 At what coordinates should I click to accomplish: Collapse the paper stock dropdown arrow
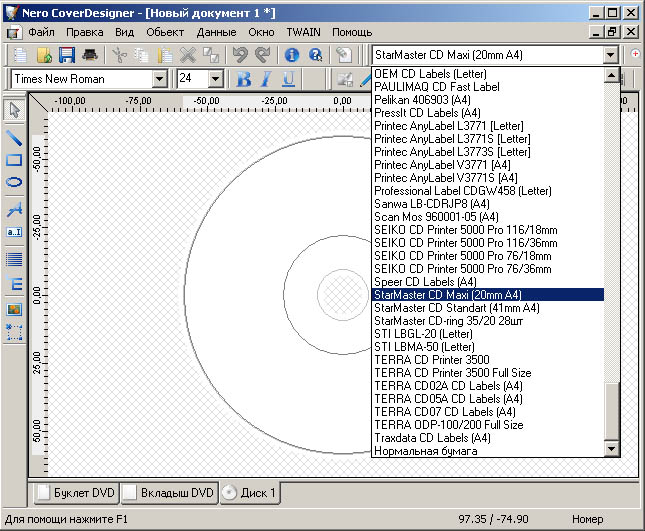pyautogui.click(x=610, y=55)
